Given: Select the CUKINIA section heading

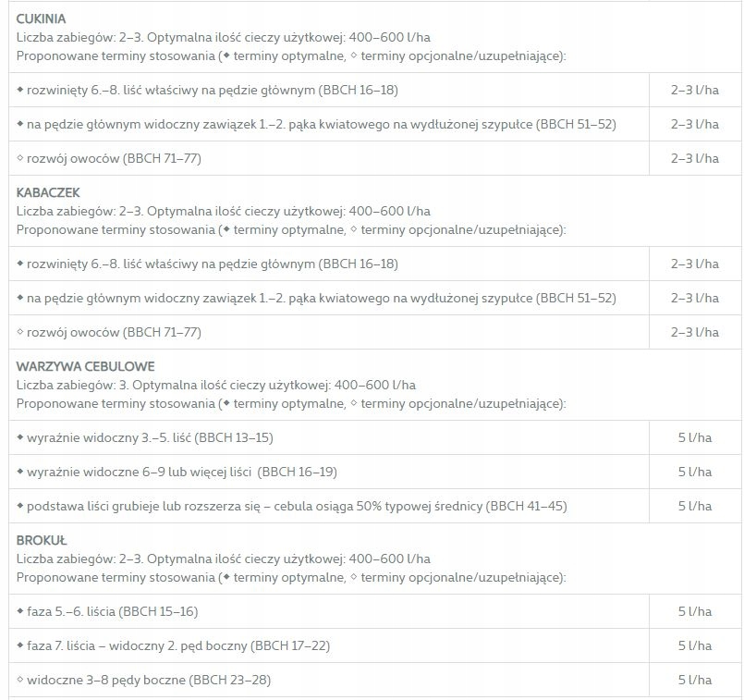Looking at the screenshot, I should pyautogui.click(x=42, y=18).
